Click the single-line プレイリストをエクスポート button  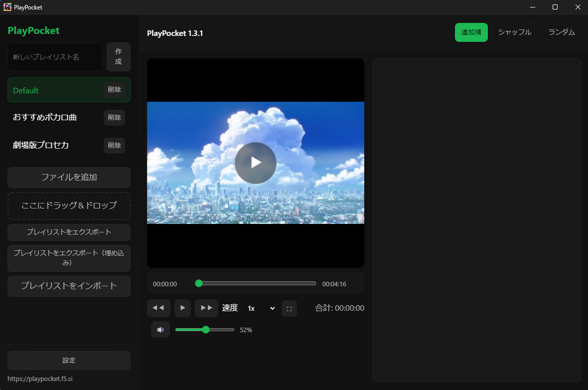click(69, 232)
